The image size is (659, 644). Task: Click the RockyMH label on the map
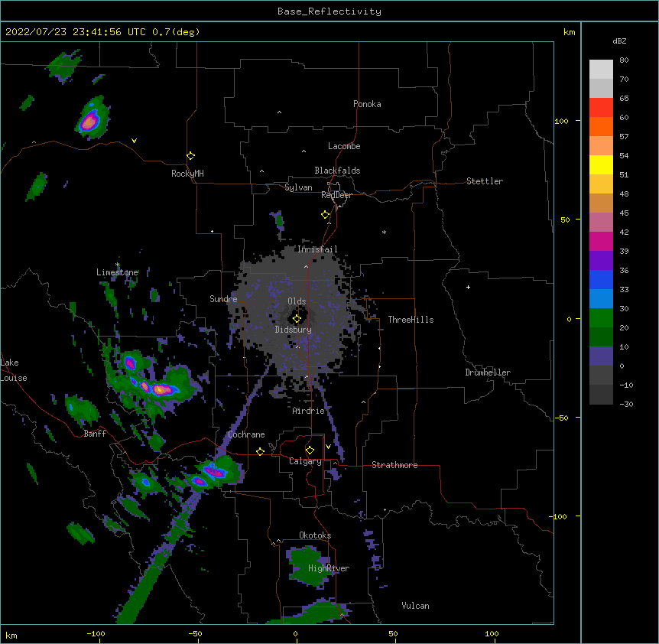(x=187, y=174)
